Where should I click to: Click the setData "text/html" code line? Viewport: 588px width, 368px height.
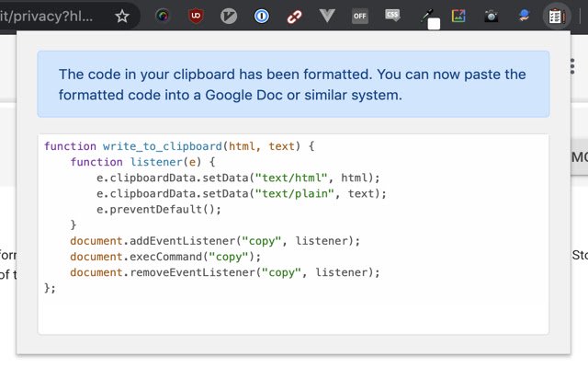pyautogui.click(x=238, y=178)
